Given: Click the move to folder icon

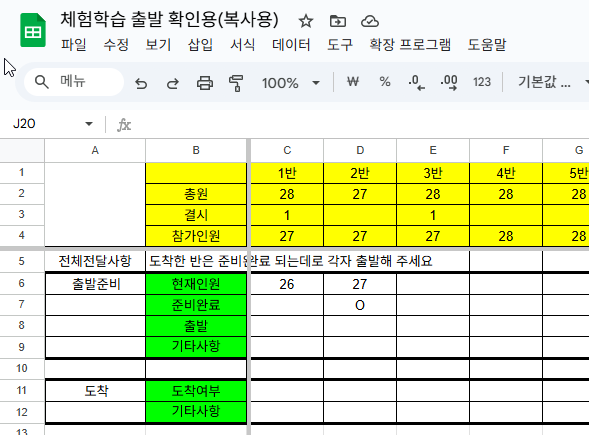Looking at the screenshot, I should click(x=338, y=21).
